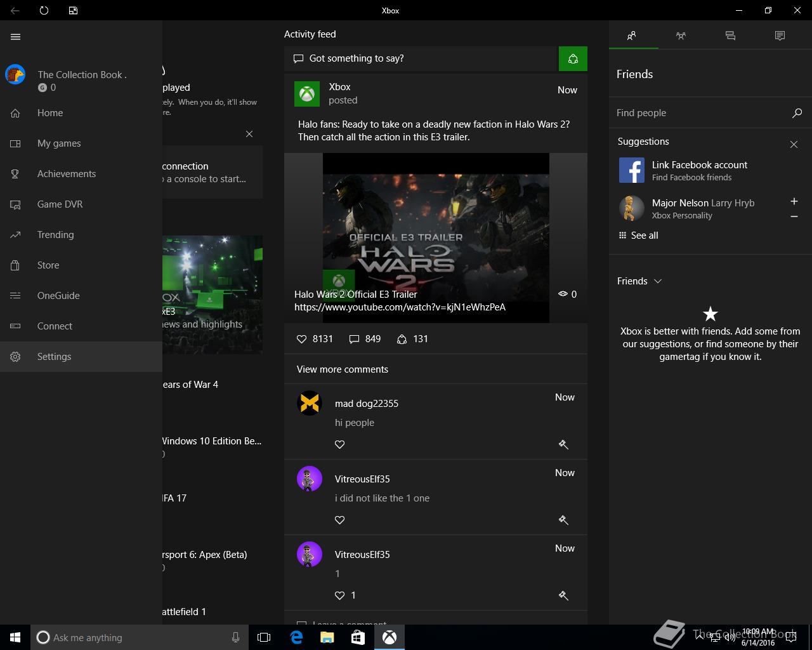Share the Halo Wars 2 post (131)
The image size is (812, 650).
tap(412, 339)
